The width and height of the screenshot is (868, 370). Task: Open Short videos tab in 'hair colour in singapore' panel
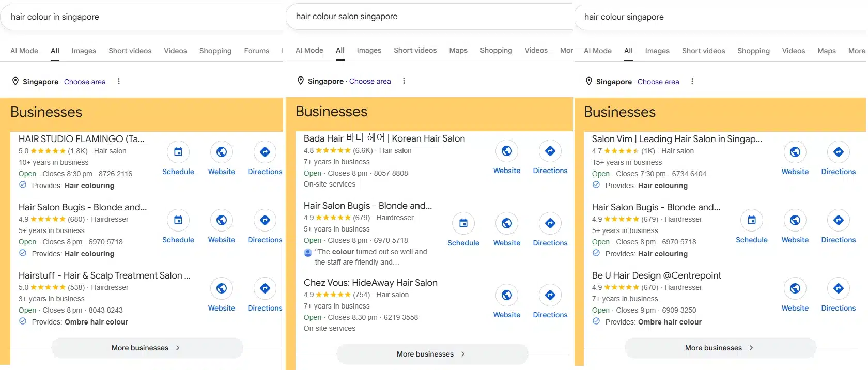tap(130, 51)
